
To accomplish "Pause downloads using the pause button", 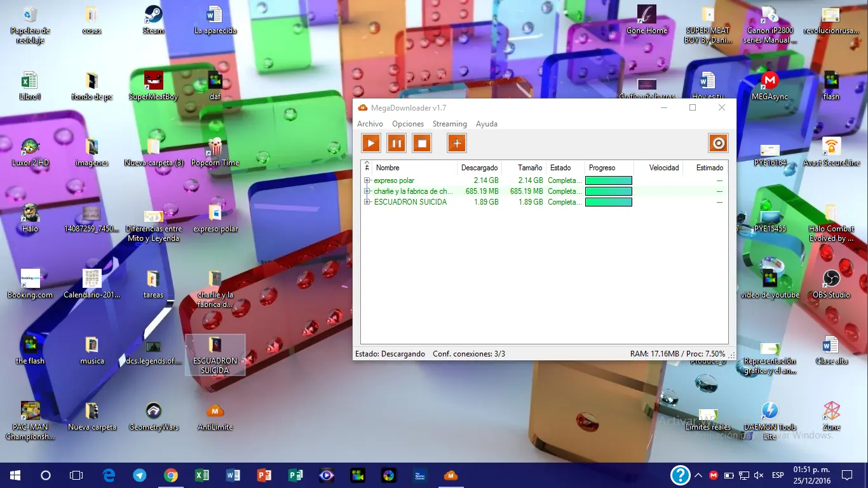I will point(397,143).
